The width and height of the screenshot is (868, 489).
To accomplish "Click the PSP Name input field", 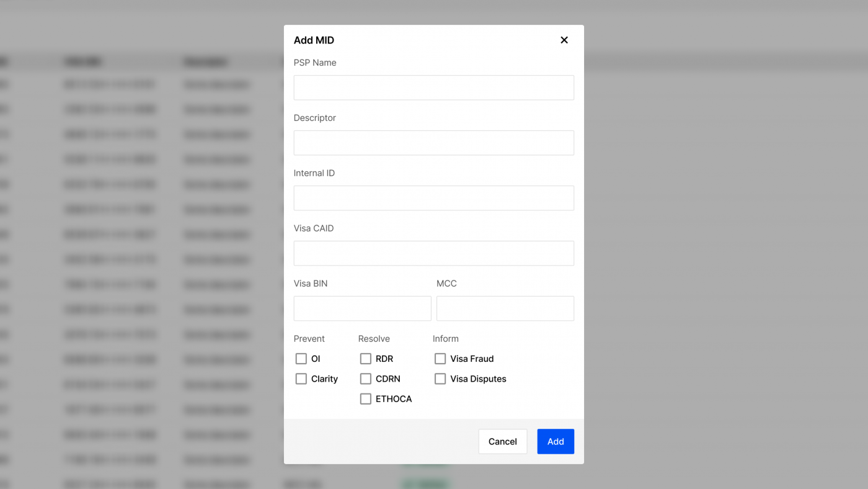I will tap(433, 87).
